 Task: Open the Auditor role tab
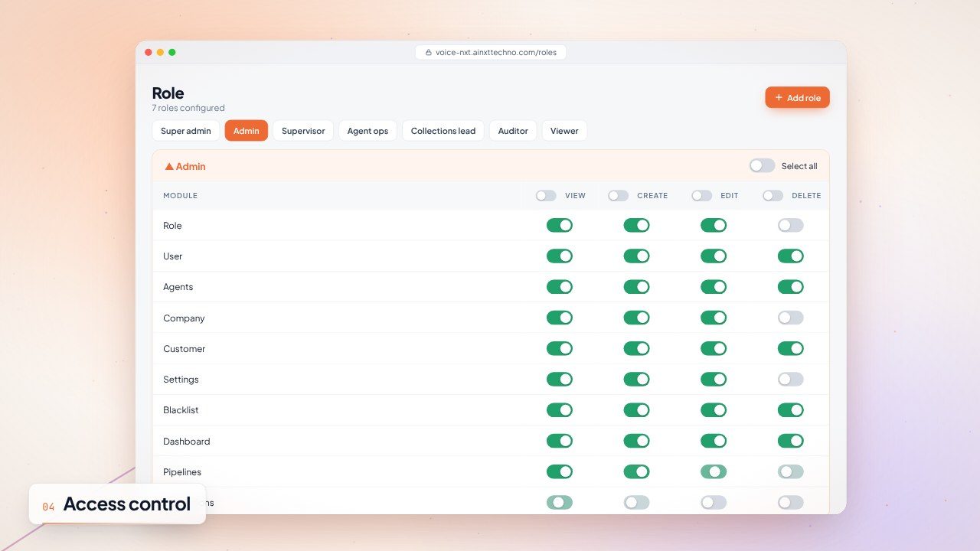[x=513, y=131]
